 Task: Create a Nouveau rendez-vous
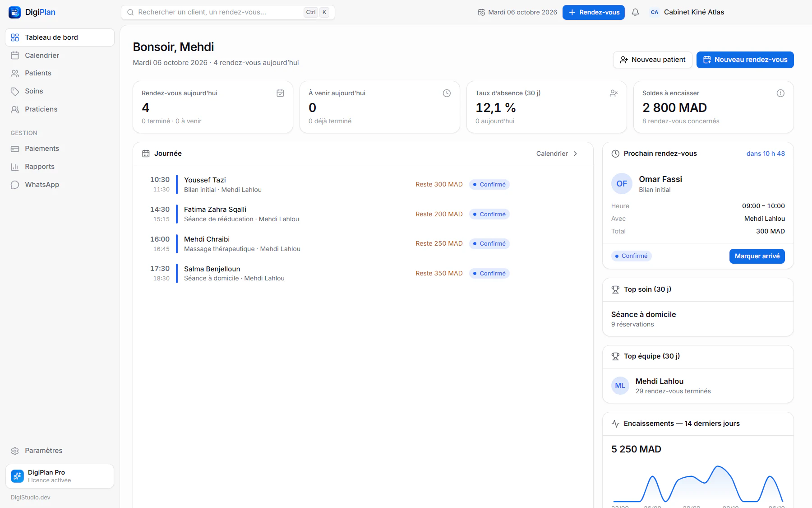[x=745, y=60]
